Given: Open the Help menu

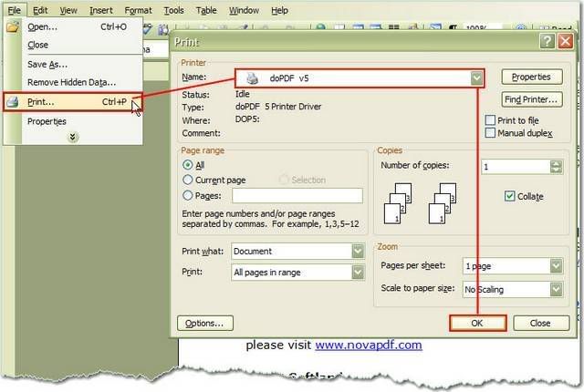Looking at the screenshot, I should click(x=279, y=10).
